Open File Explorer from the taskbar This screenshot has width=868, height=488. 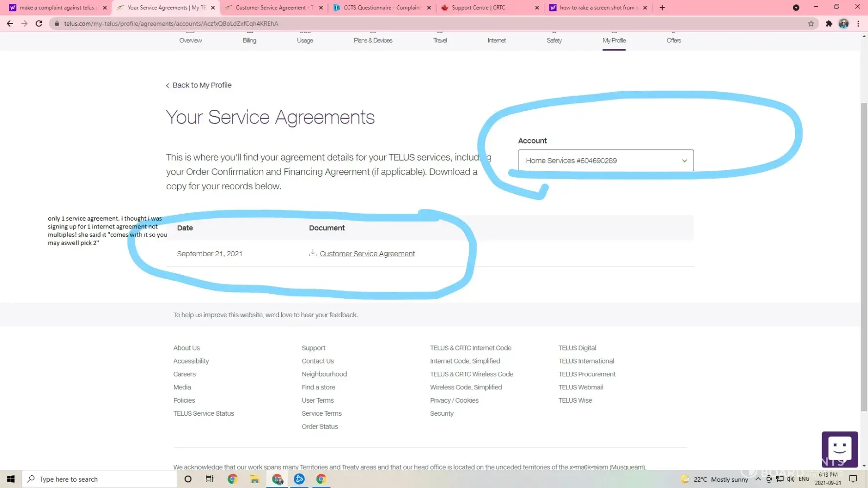coord(254,479)
